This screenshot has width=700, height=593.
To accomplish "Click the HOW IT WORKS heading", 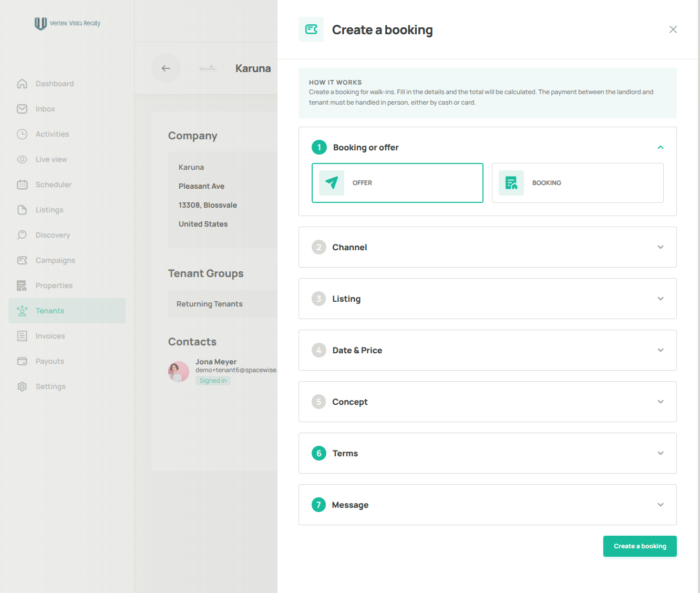I will click(x=335, y=83).
